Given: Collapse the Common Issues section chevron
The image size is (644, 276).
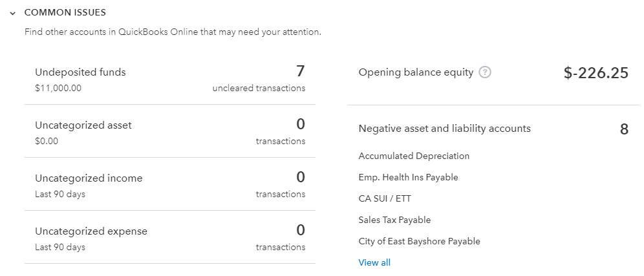Looking at the screenshot, I should pos(13,13).
